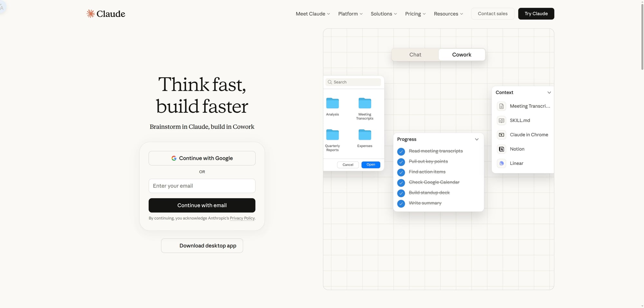Select the Quarterly Reports folder icon
The width and height of the screenshot is (644, 308).
coord(332,135)
